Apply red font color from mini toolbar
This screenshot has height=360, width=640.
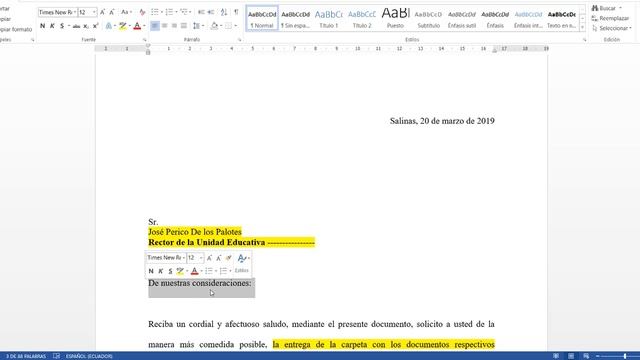[x=195, y=271]
